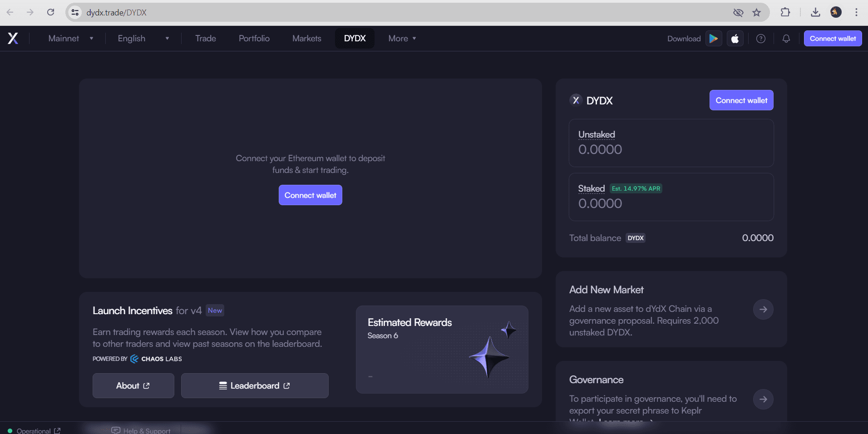This screenshot has height=434, width=868.
Task: Open the browser profile avatar
Action: coord(836,12)
